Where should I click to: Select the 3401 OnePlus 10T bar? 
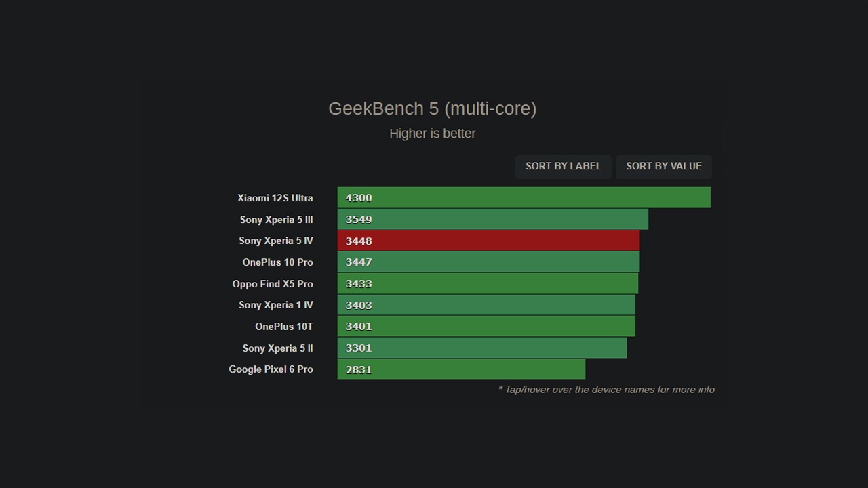tap(486, 326)
